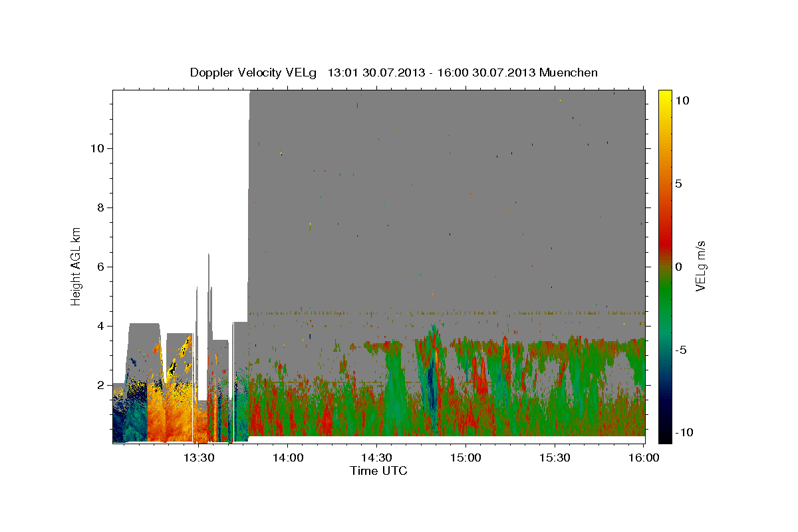
Task: Click the end time "16:00 30.07.2013" in title
Action: [x=485, y=72]
